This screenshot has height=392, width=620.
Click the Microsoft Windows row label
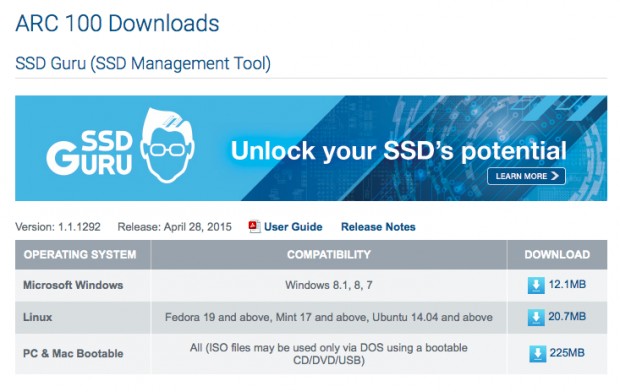(73, 285)
